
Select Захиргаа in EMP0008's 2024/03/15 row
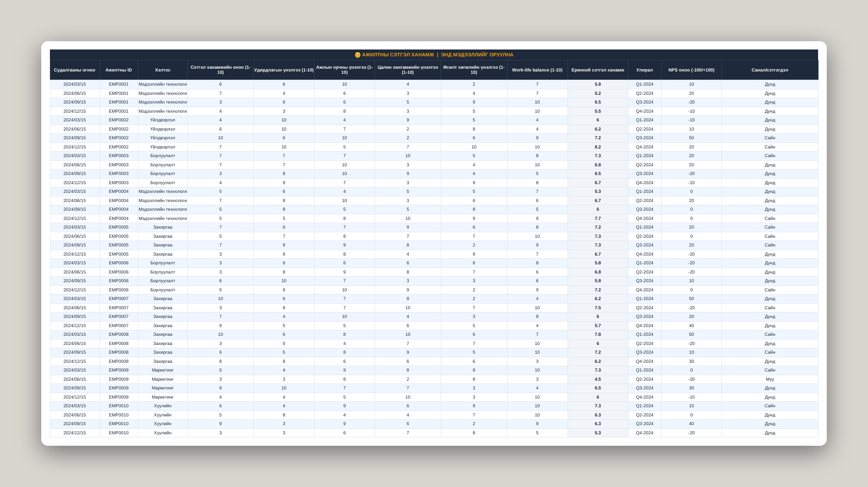(x=163, y=334)
